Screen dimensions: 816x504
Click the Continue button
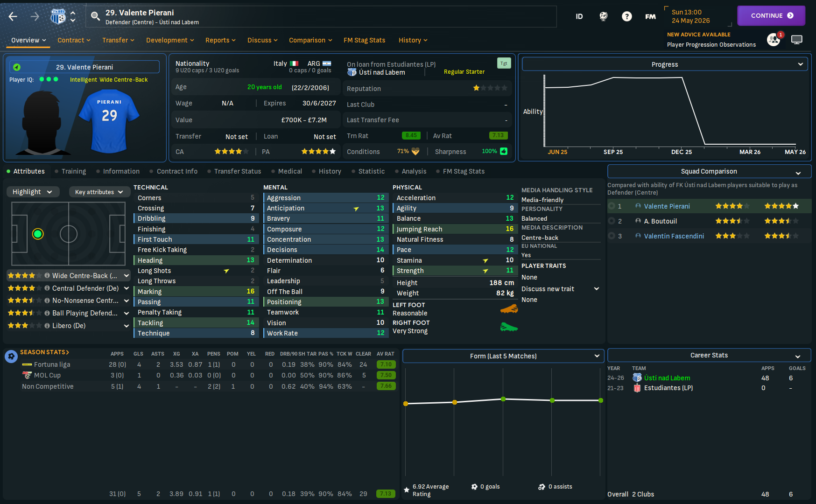[x=771, y=16]
